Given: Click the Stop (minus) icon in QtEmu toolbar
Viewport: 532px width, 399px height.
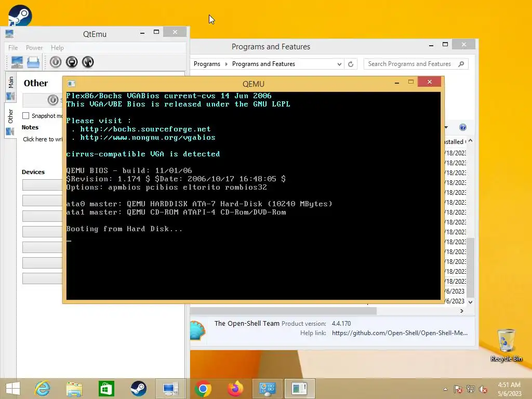Looking at the screenshot, I should (x=72, y=62).
